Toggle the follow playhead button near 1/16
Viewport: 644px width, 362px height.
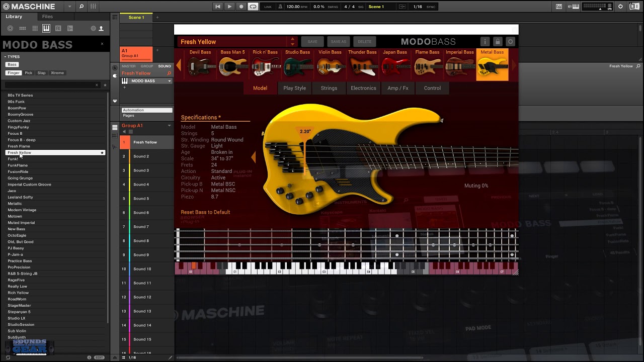click(402, 7)
